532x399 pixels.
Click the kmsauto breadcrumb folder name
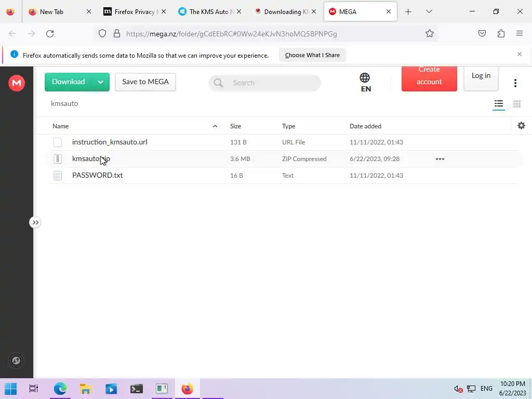click(x=64, y=103)
